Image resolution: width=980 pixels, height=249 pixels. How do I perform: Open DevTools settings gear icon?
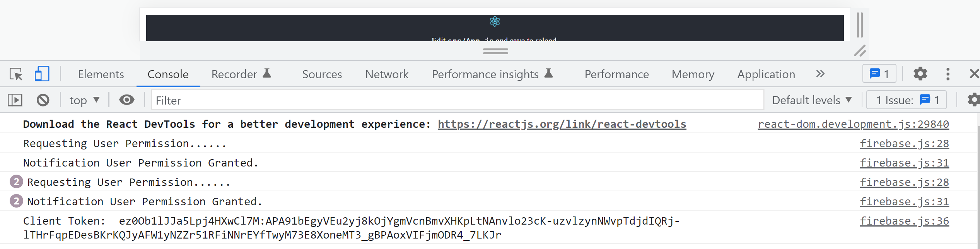pos(920,74)
